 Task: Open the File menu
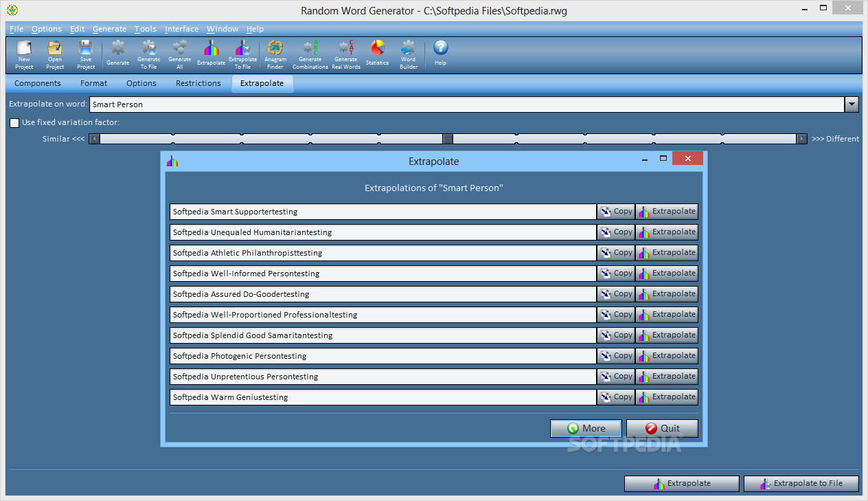click(x=16, y=29)
